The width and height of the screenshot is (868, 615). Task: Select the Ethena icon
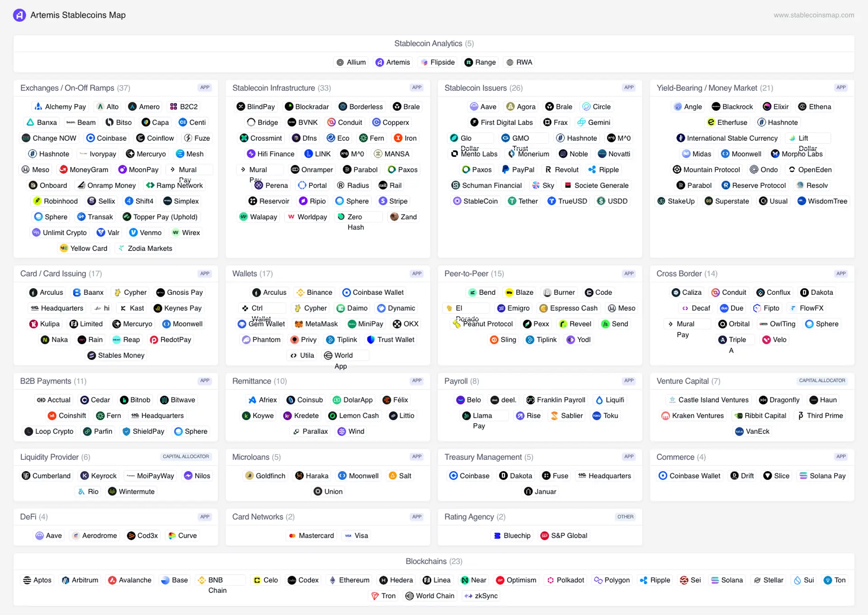[x=802, y=107]
